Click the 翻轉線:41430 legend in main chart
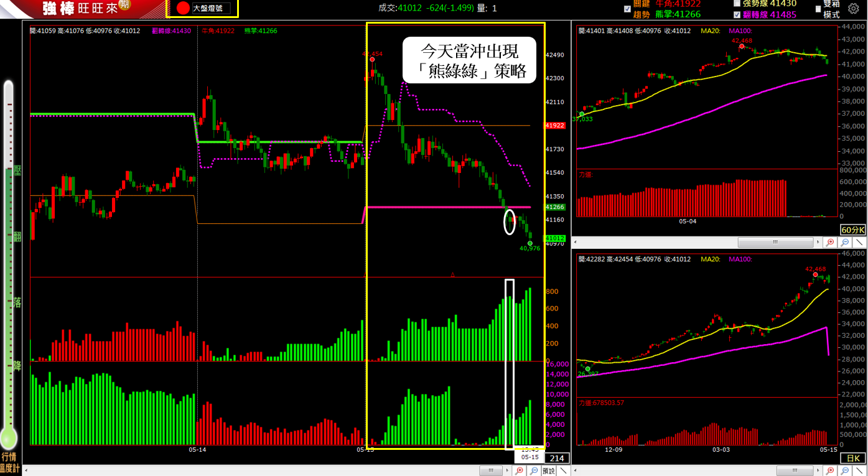The height and width of the screenshot is (476, 868). 171,30
